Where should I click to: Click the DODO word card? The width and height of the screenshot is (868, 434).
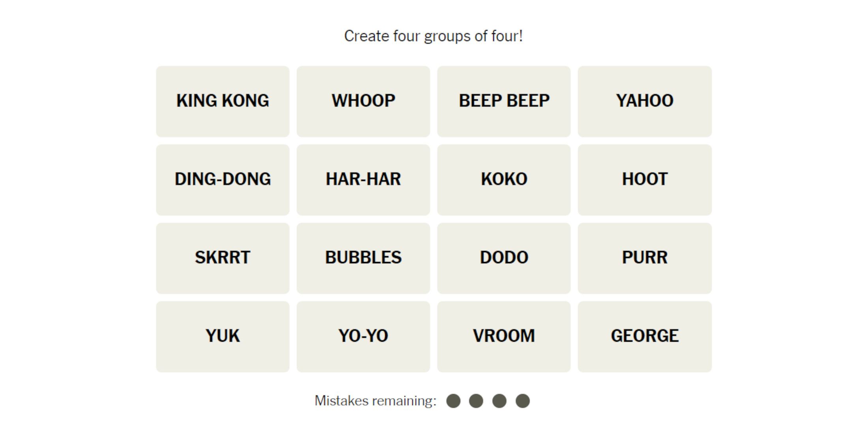point(504,258)
